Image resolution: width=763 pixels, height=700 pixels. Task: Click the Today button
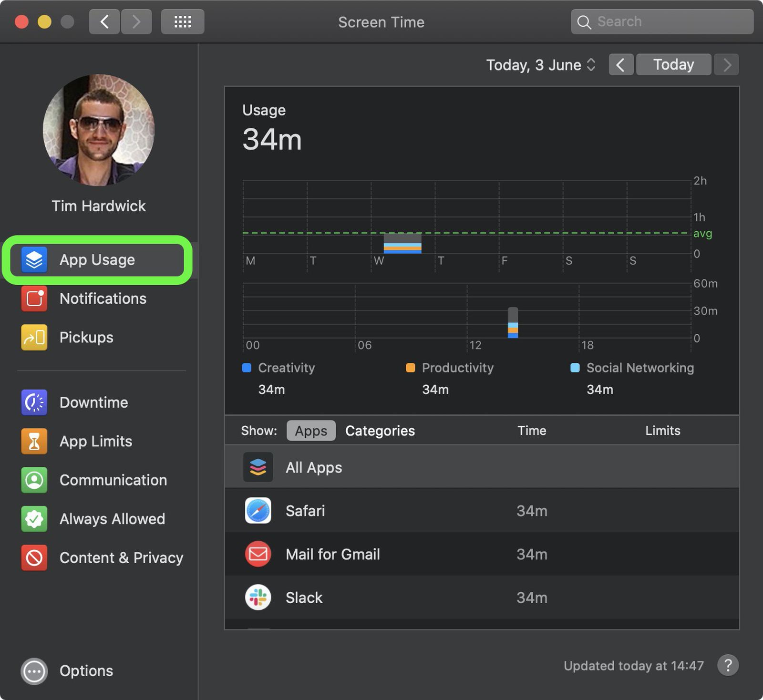[x=673, y=64]
